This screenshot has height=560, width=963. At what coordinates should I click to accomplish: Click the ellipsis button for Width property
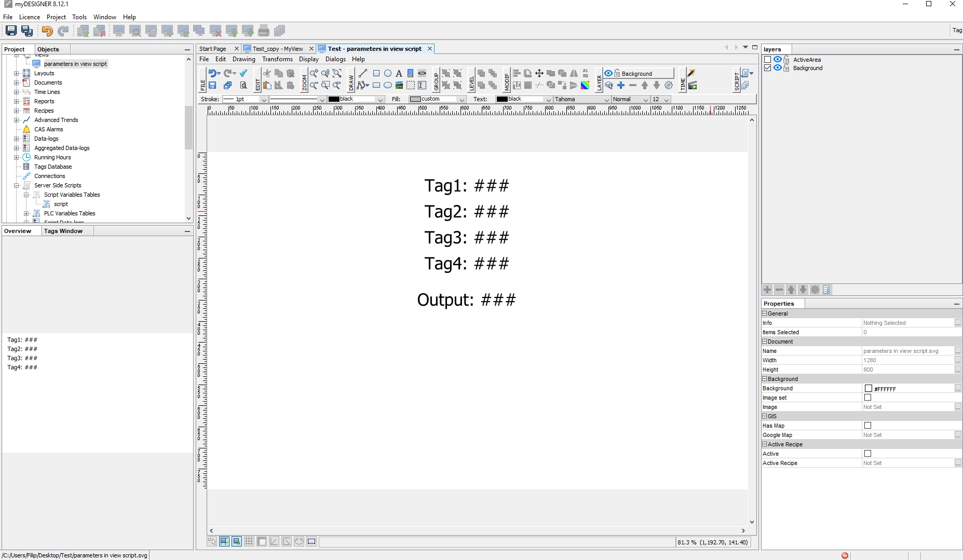[x=958, y=360]
